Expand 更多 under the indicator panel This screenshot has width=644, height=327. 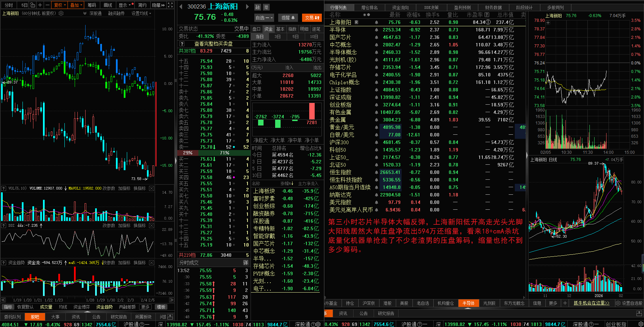tap(145, 307)
